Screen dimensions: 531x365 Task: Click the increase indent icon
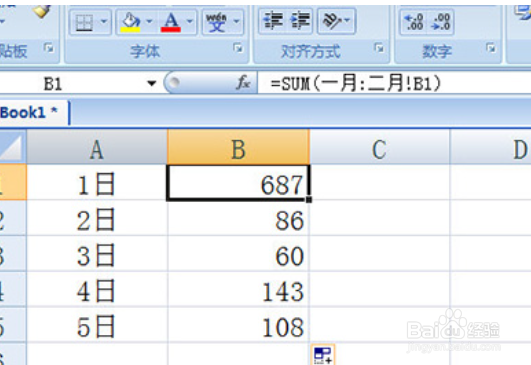(300, 21)
